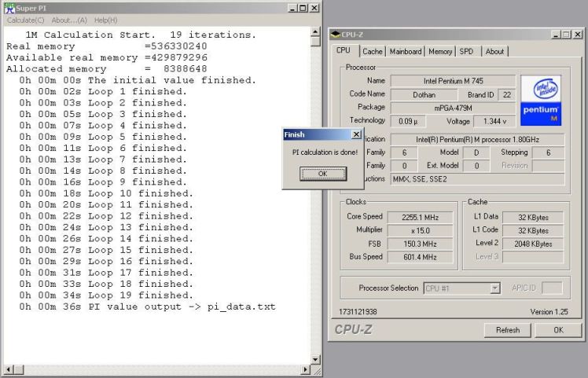Minimize the CPU-Z window
The height and width of the screenshot is (378, 588).
(557, 35)
